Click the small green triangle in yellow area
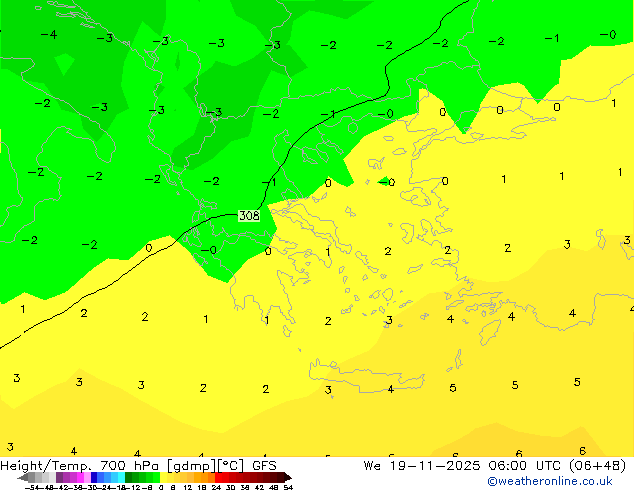This screenshot has width=634, height=490. click(x=384, y=180)
